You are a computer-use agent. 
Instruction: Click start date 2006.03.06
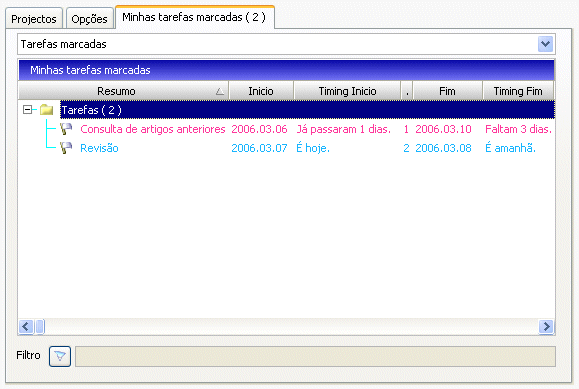(x=259, y=129)
